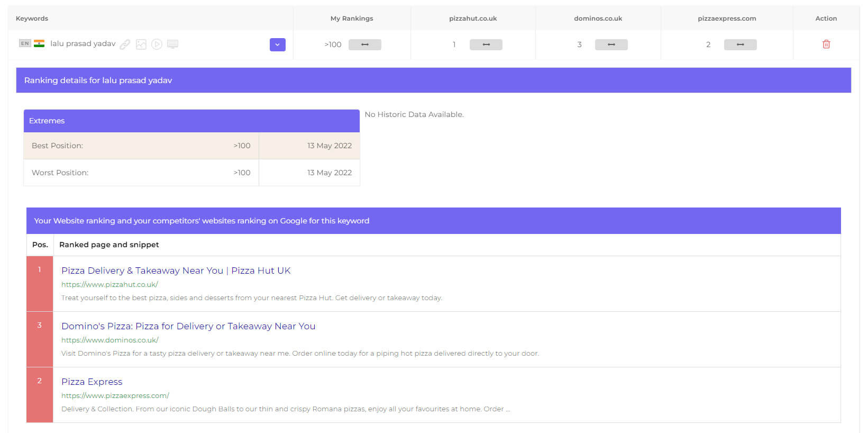Open the Pizza Hut UK result title
This screenshot has width=868, height=433.
tap(176, 270)
